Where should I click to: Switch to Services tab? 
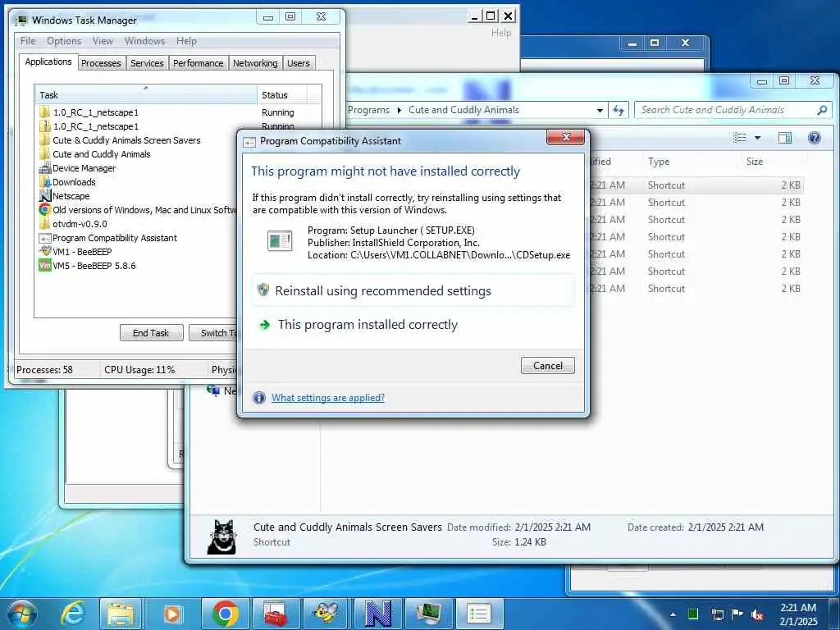coord(147,62)
